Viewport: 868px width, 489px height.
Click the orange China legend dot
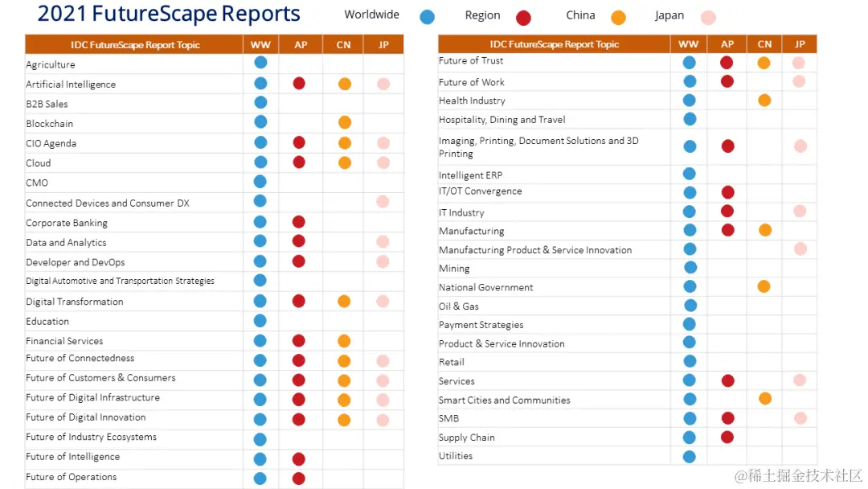pyautogui.click(x=618, y=18)
